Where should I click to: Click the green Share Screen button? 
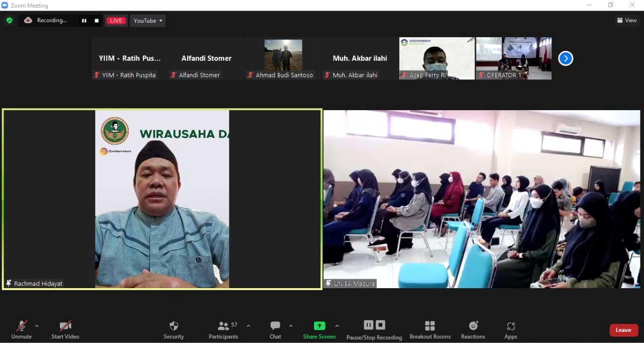coord(319,330)
